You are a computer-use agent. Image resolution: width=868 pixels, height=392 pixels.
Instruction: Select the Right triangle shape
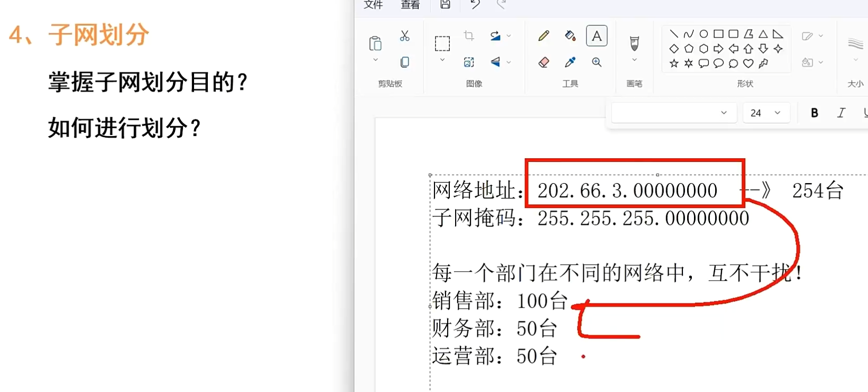pyautogui.click(x=778, y=34)
